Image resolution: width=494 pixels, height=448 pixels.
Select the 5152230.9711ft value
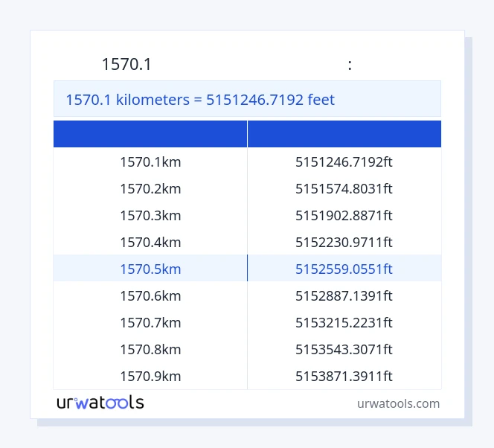pos(344,242)
